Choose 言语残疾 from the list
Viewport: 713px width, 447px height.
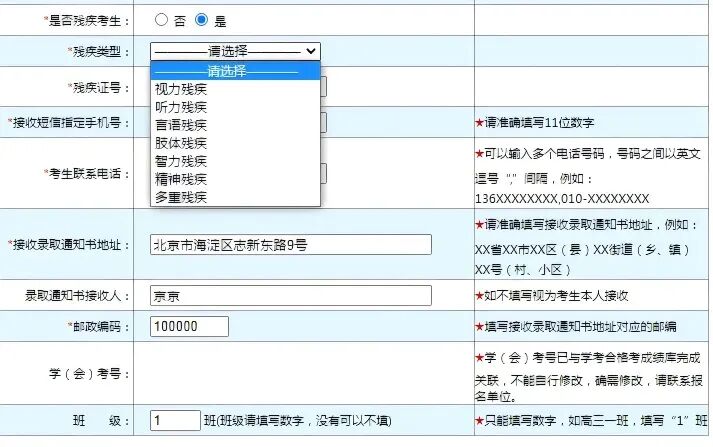236,125
